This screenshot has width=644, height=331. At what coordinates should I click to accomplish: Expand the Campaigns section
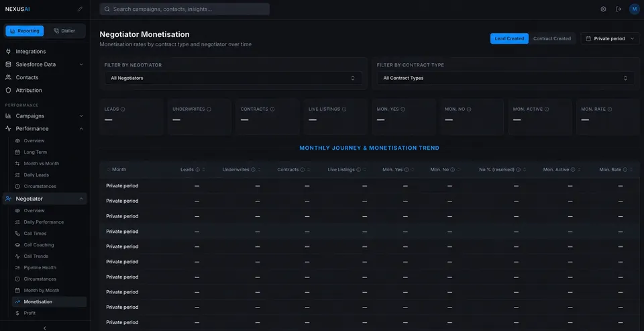(x=81, y=116)
